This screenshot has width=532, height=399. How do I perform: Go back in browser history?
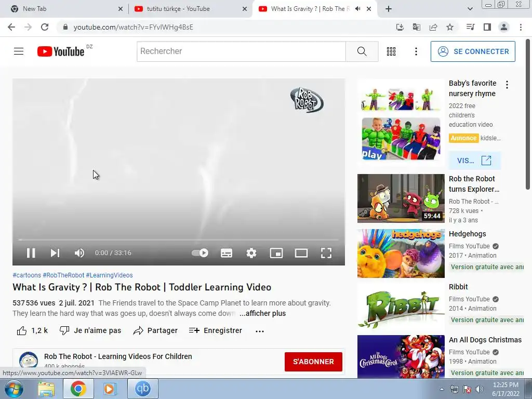11,27
